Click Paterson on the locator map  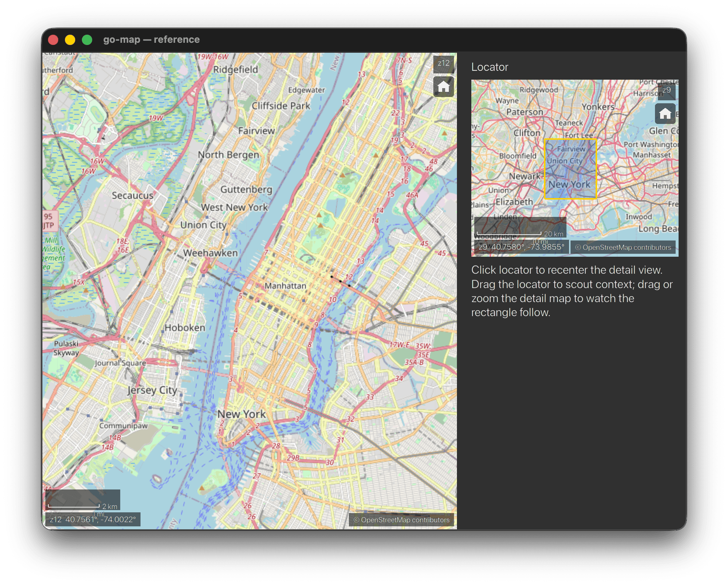coord(524,112)
